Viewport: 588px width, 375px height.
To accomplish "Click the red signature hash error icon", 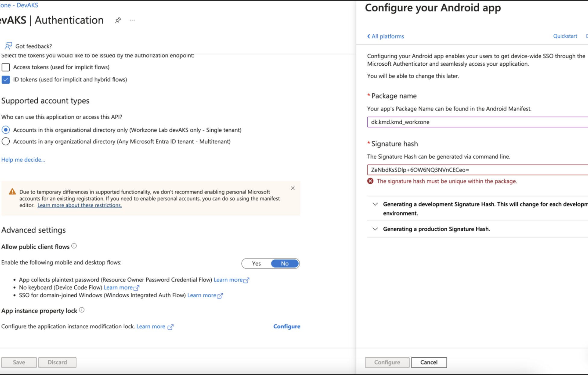I will click(x=370, y=181).
